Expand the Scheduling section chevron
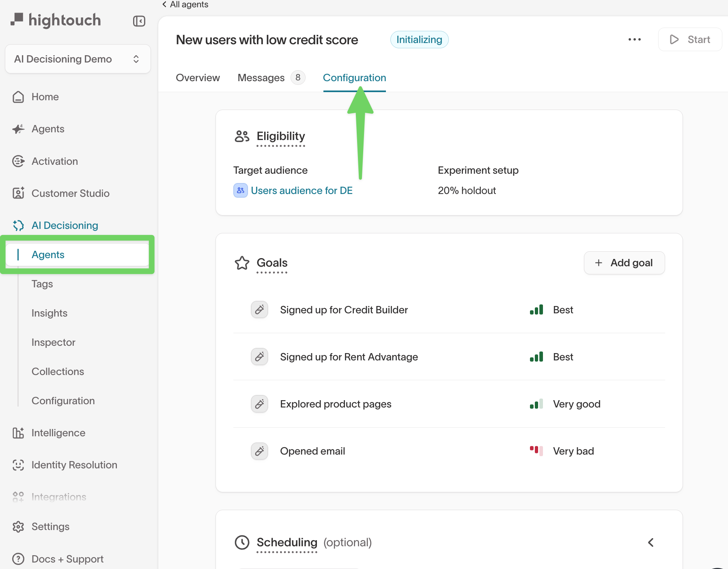This screenshot has width=728, height=569. [650, 543]
